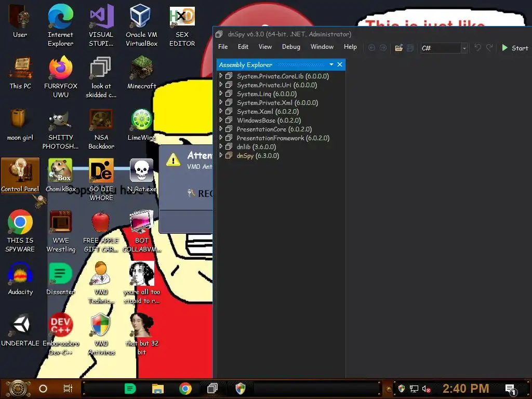
Task: Click the Start debugging button
Action: tap(515, 48)
